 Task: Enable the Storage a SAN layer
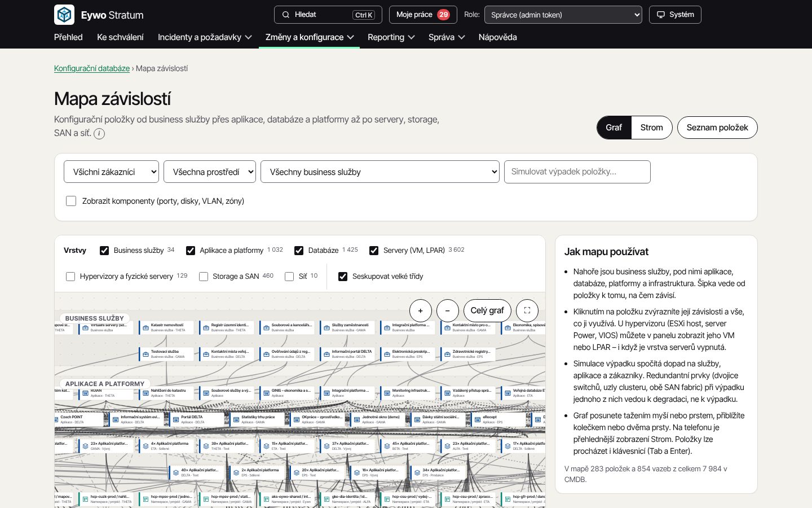(x=204, y=277)
